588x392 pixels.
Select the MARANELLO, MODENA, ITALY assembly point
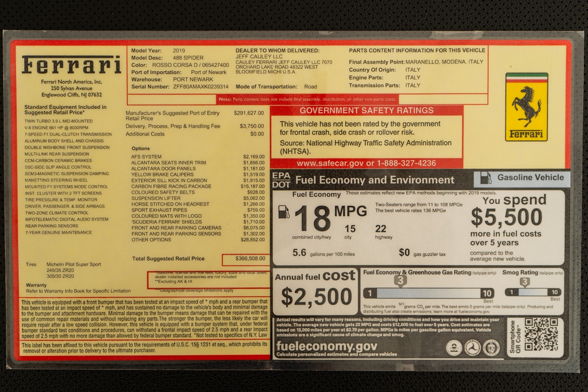click(444, 62)
